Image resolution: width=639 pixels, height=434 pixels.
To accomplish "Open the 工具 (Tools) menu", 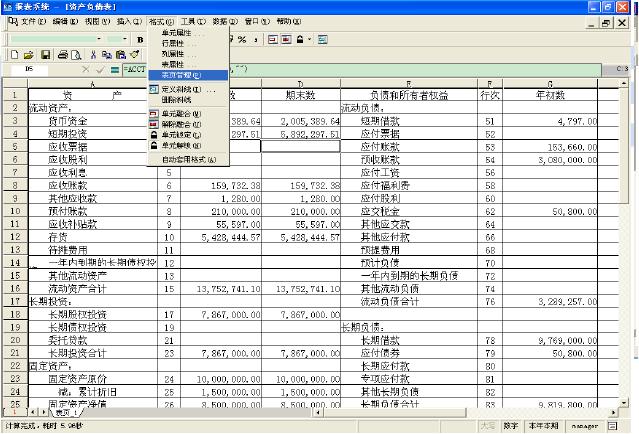I will (x=193, y=21).
